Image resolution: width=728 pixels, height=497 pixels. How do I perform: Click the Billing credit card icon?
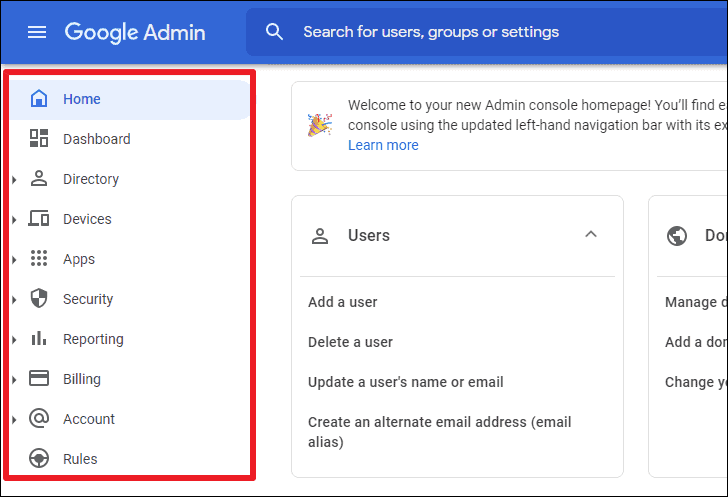pyautogui.click(x=39, y=378)
